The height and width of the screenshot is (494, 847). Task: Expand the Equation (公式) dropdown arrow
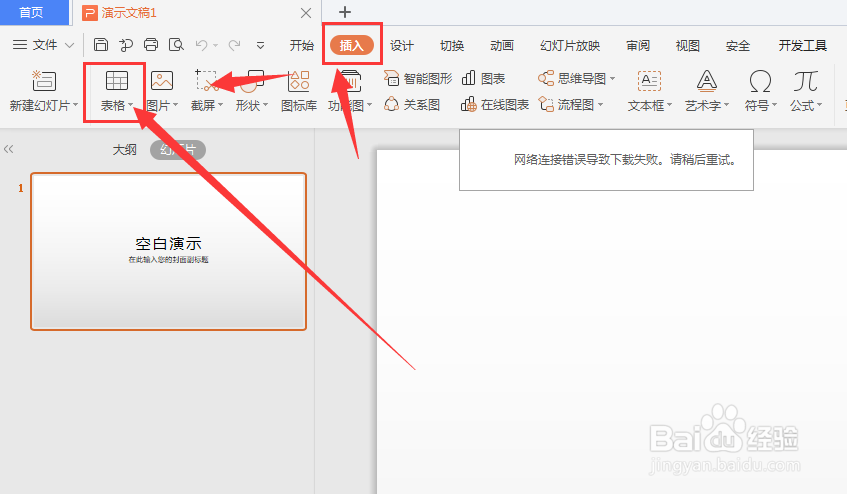point(819,105)
